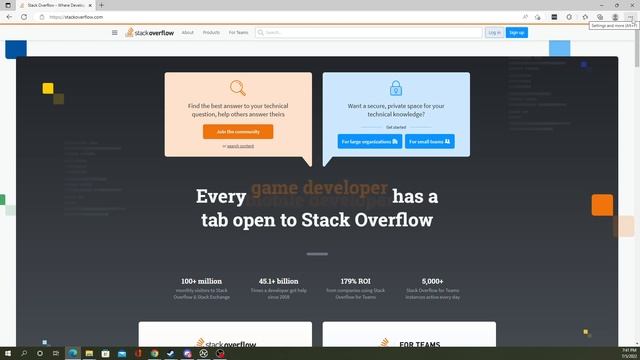
Task: Focus the Stack Overflow search box
Action: tap(369, 32)
